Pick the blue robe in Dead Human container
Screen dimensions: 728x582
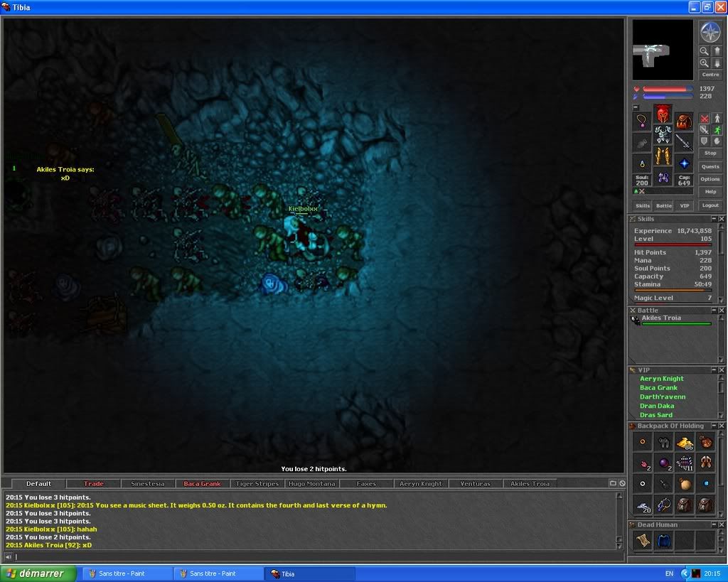(x=664, y=541)
